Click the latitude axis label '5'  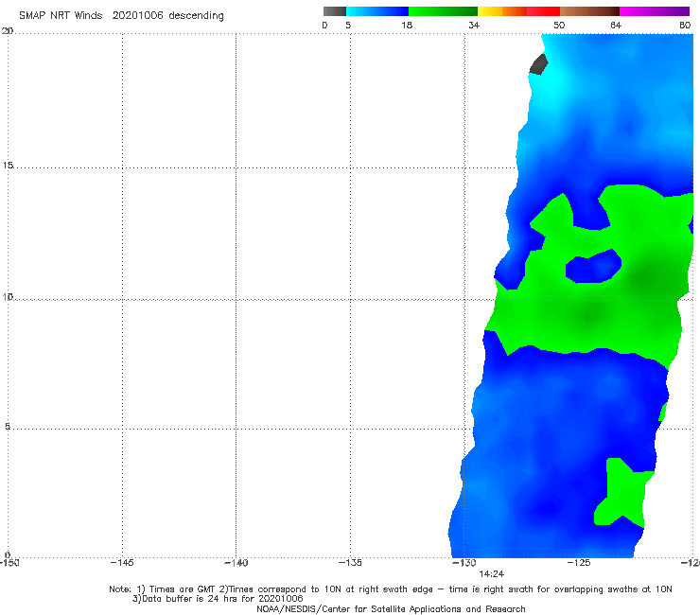[x=8, y=427]
